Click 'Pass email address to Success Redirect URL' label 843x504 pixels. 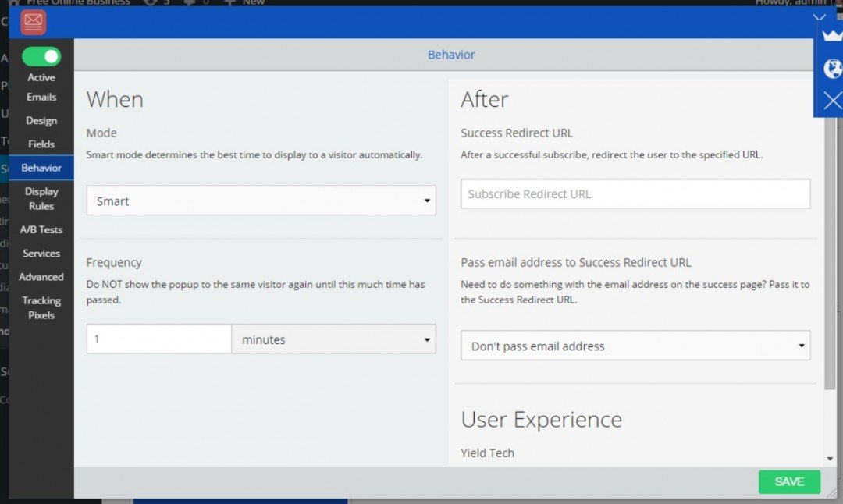point(576,262)
